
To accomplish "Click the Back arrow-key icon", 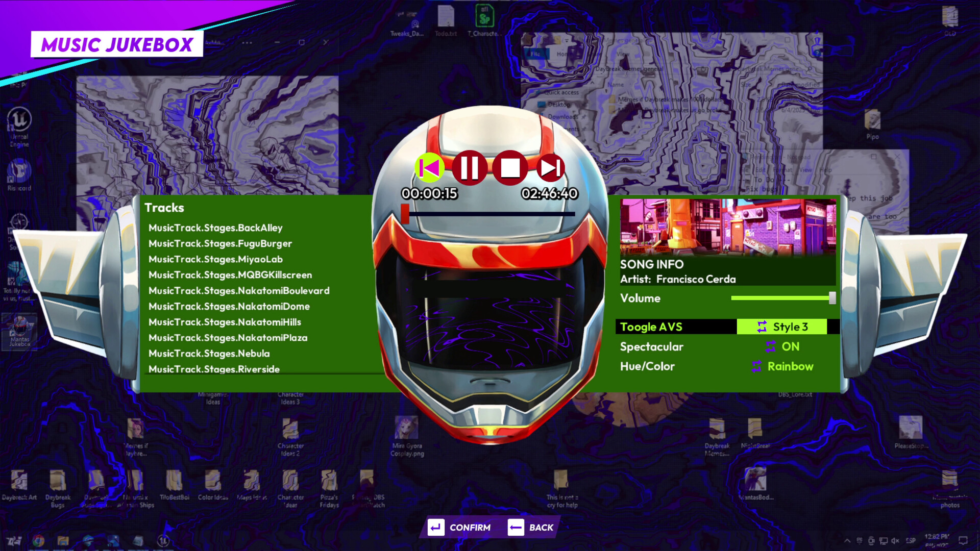I will tap(516, 527).
